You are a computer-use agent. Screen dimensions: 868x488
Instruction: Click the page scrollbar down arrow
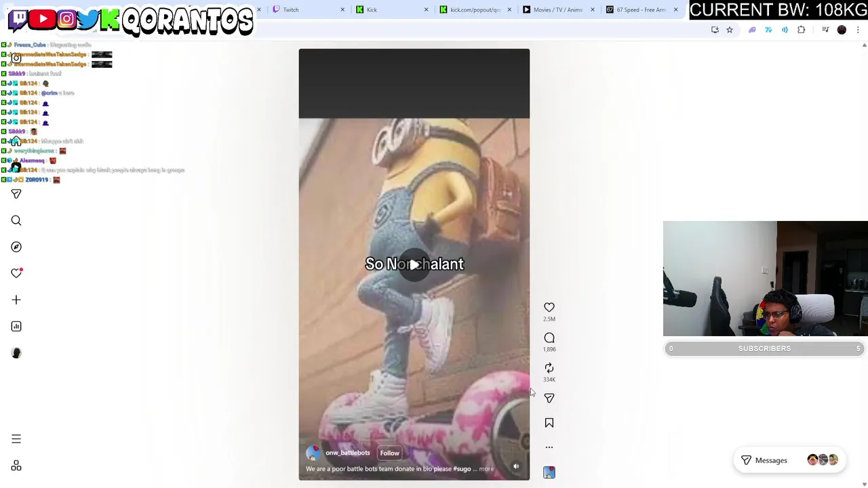(x=864, y=484)
